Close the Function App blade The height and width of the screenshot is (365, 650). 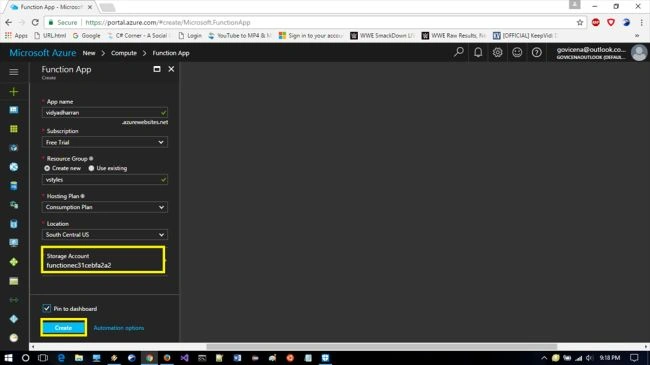[171, 69]
